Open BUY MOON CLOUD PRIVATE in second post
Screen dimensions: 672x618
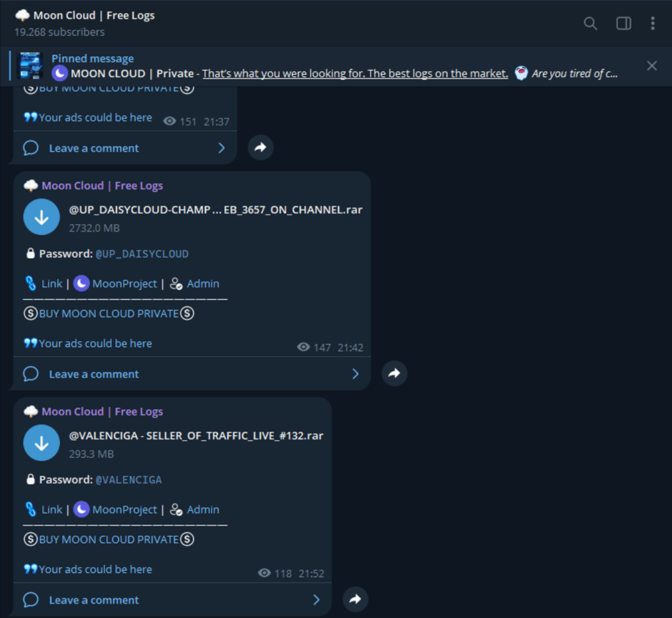click(109, 314)
